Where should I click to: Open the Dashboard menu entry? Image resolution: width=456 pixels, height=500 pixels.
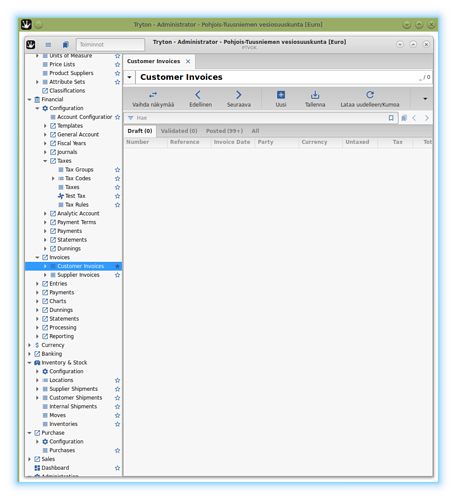tap(55, 468)
